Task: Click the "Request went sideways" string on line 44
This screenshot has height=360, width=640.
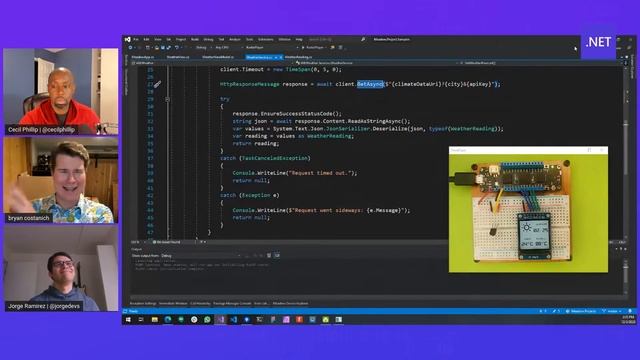Action: (349, 210)
